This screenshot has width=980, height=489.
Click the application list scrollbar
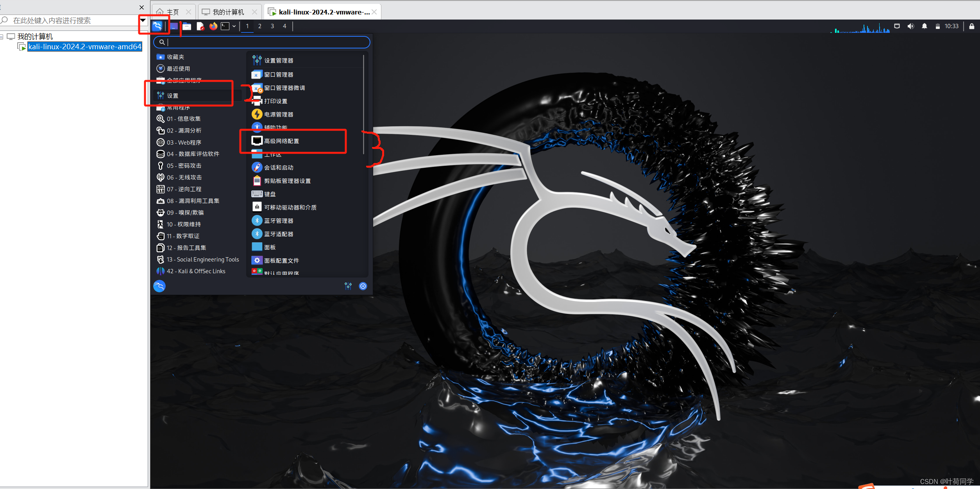pos(364,105)
